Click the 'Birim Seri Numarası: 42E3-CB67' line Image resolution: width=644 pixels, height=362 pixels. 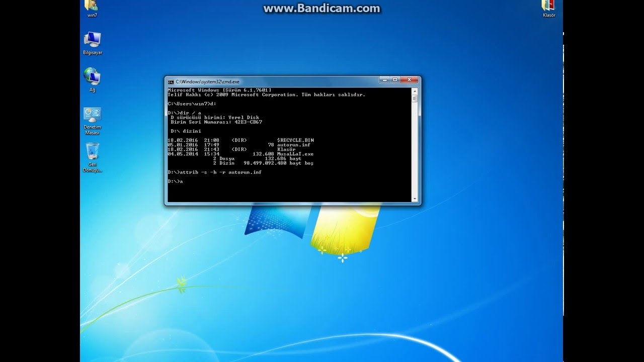pyautogui.click(x=216, y=122)
